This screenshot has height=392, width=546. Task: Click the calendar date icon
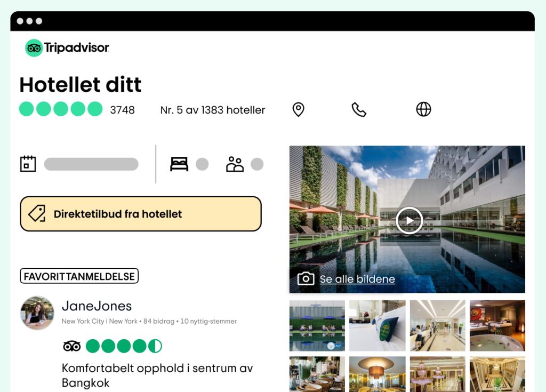28,164
